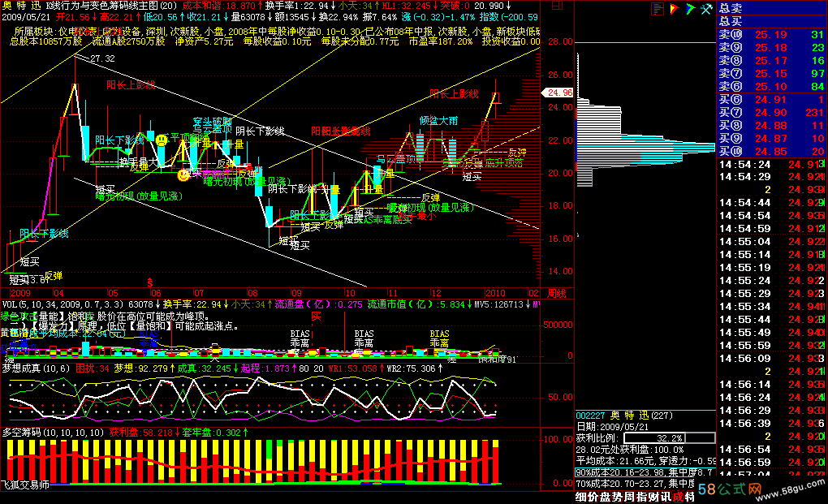Click the 周线 period label
828x504 pixels.
point(557,294)
